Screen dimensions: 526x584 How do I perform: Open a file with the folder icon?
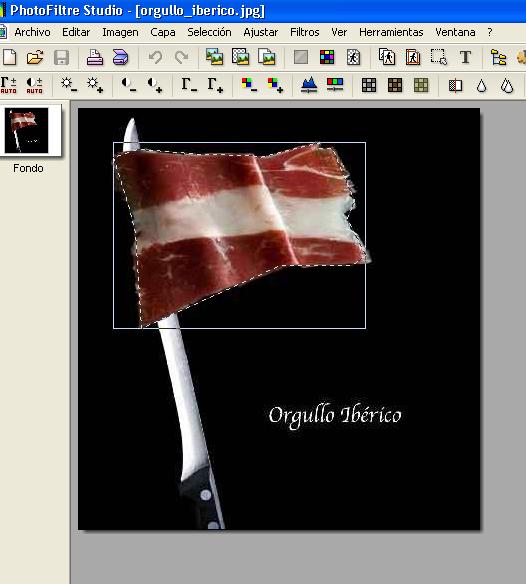(x=35, y=57)
